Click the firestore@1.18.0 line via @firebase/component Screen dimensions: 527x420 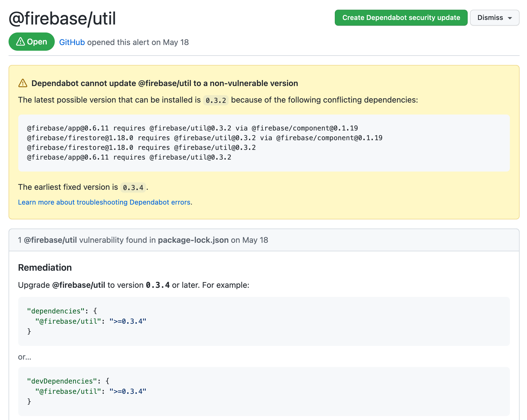click(205, 138)
